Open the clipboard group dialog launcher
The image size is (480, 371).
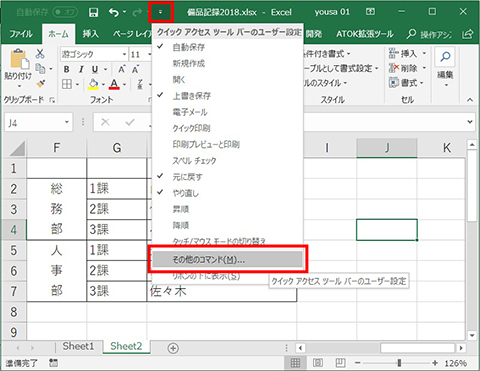point(52,100)
